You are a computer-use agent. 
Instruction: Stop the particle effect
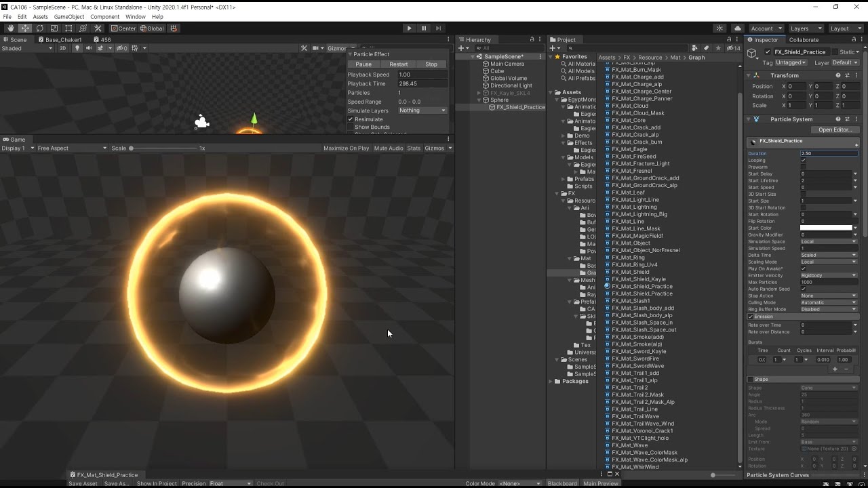(x=431, y=64)
